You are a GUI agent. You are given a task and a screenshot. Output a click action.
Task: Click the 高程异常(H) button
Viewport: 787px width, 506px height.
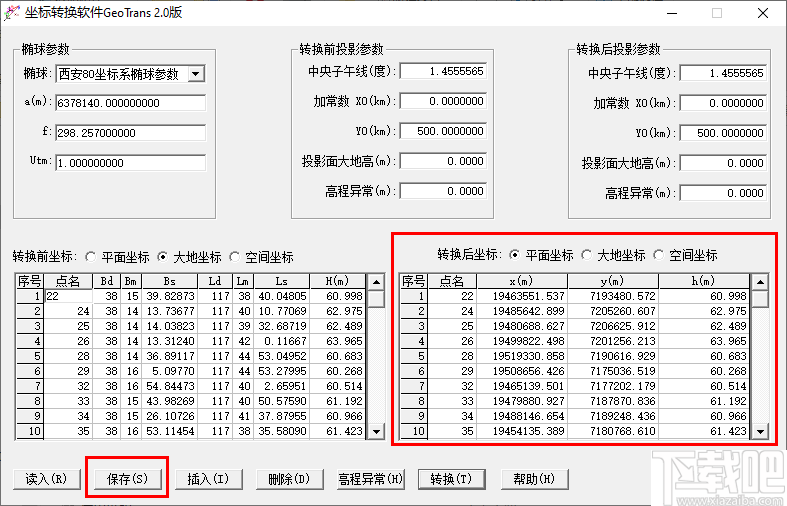pyautogui.click(x=371, y=479)
